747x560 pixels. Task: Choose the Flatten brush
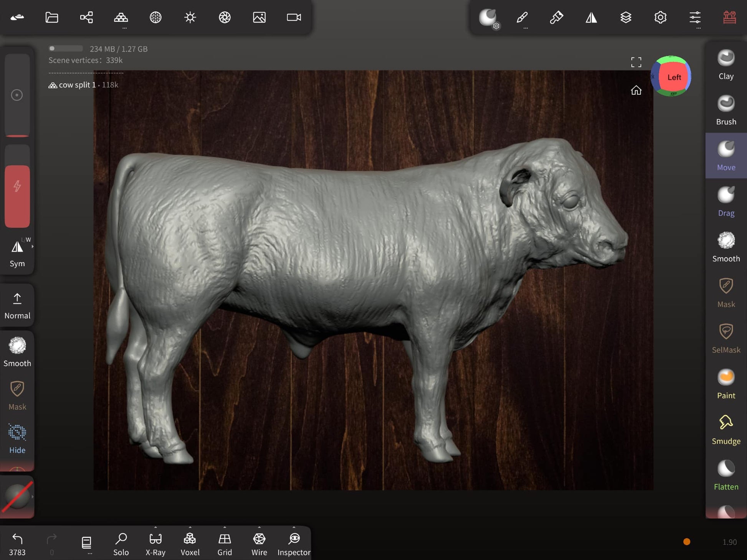[726, 475]
